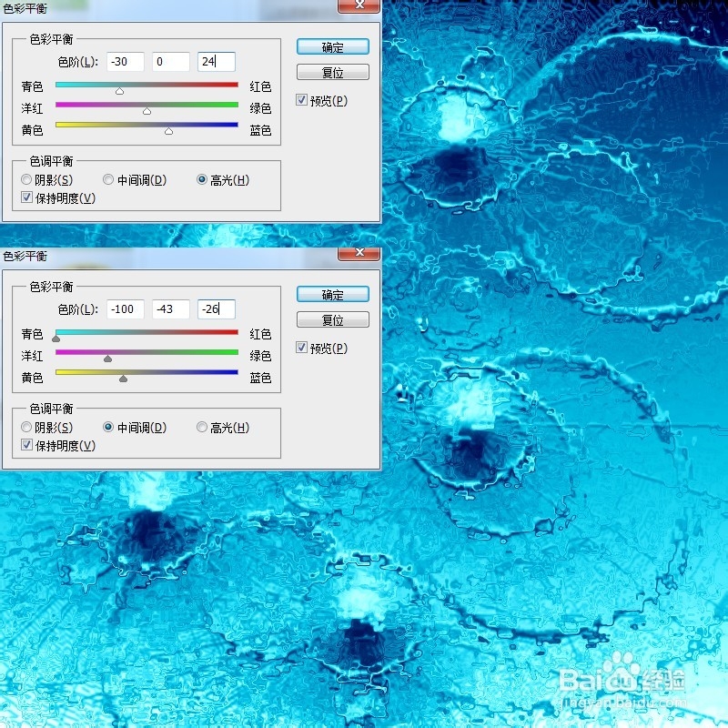The height and width of the screenshot is (728, 728).
Task: Switch to 高光 in the bottom dialog
Action: coord(202,427)
